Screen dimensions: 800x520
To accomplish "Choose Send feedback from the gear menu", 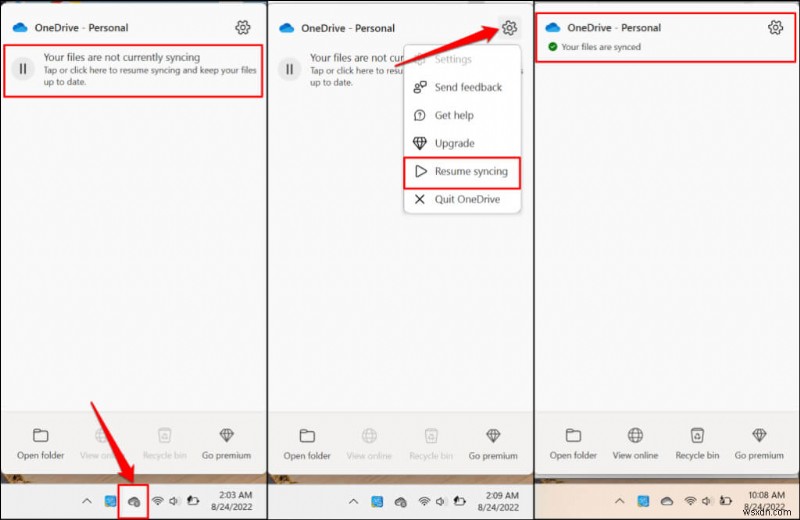I will (x=463, y=87).
